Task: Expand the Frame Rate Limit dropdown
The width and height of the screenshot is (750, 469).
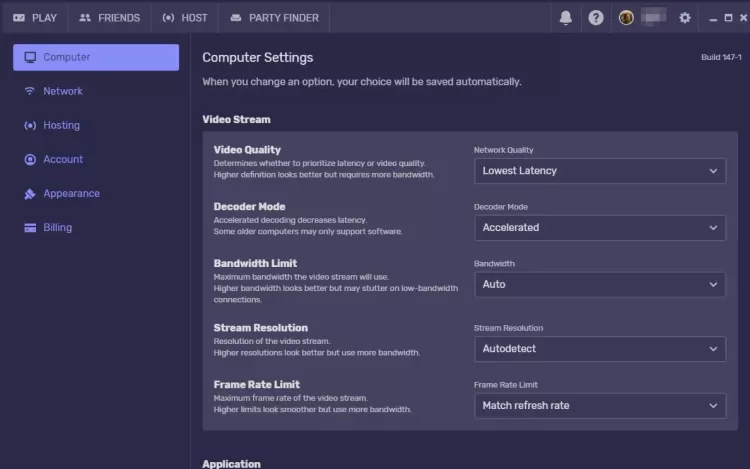Action: 599,406
